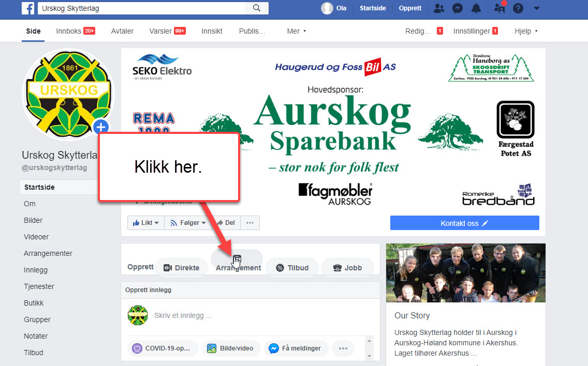Viewport: 588px width, 366px height.
Task: Open friend requests icon
Action: click(439, 8)
